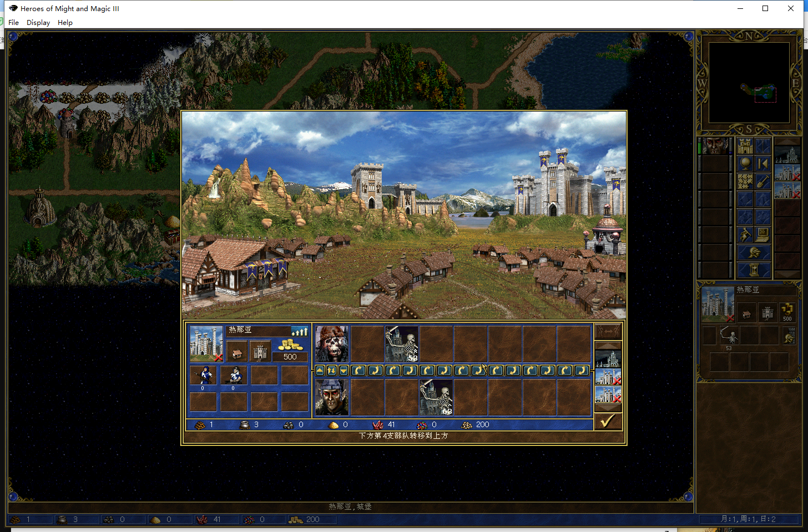Open the town hall building icon
This screenshot has height=532, width=808.
pyautogui.click(x=237, y=352)
